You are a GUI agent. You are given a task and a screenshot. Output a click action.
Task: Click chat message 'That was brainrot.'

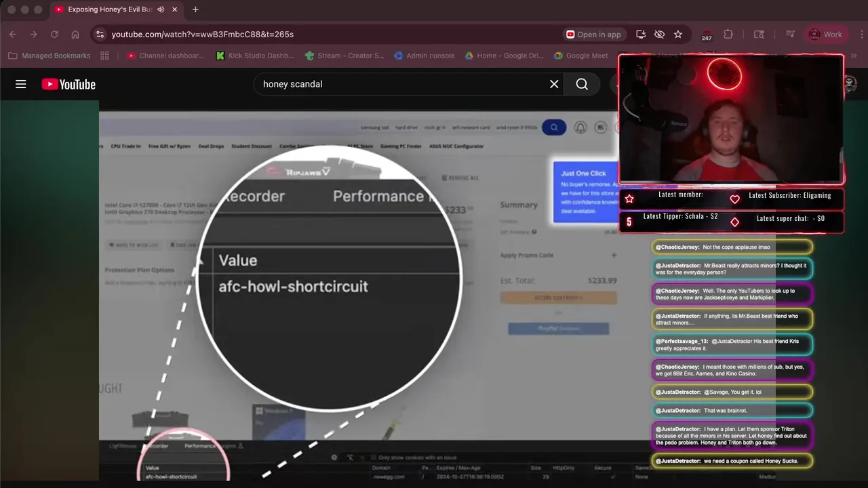[x=732, y=411]
